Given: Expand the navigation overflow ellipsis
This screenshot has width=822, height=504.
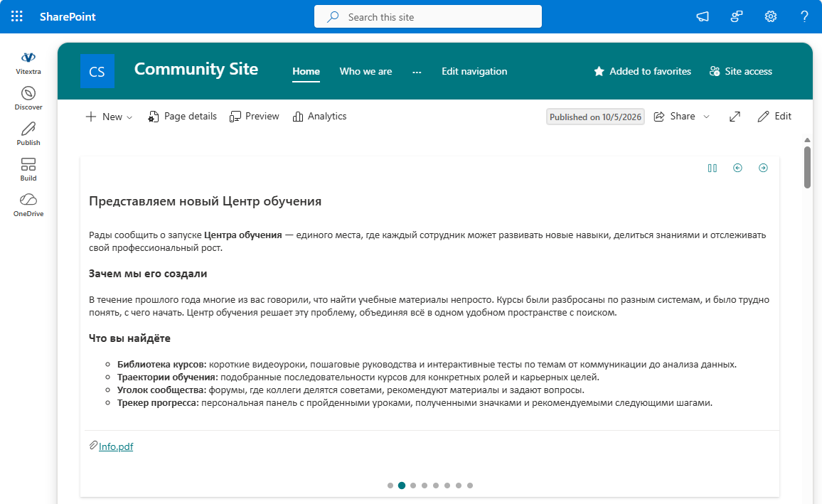Looking at the screenshot, I should pyautogui.click(x=417, y=72).
